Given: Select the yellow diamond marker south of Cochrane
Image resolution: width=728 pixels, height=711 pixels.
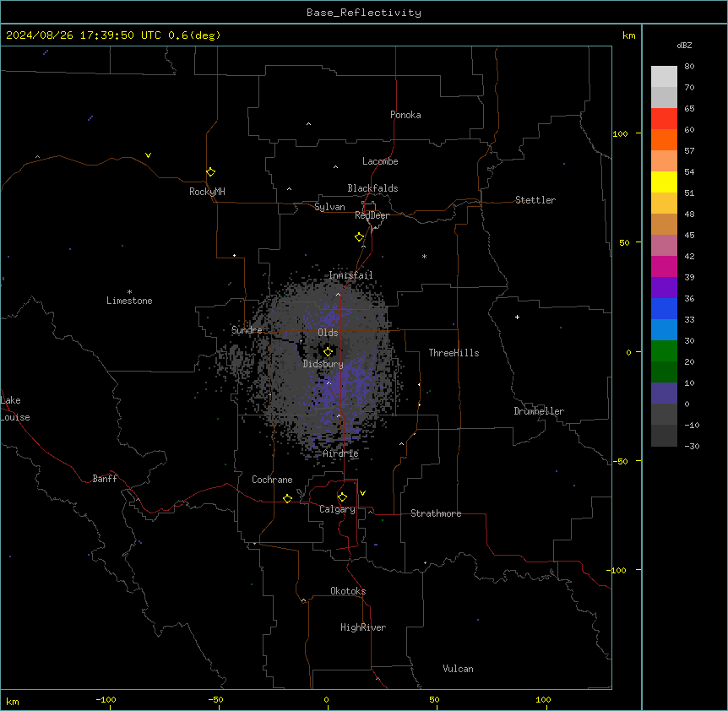Looking at the screenshot, I should (x=287, y=498).
